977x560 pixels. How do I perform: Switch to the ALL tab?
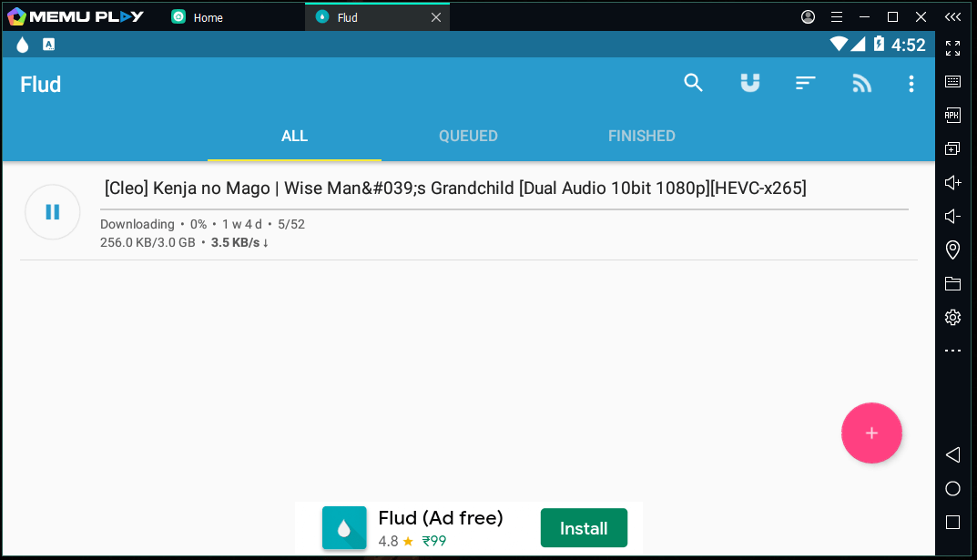294,136
